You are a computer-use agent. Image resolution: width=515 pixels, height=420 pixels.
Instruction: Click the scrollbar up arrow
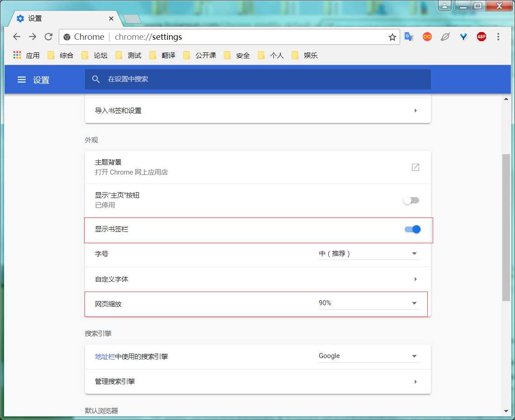tap(506, 99)
